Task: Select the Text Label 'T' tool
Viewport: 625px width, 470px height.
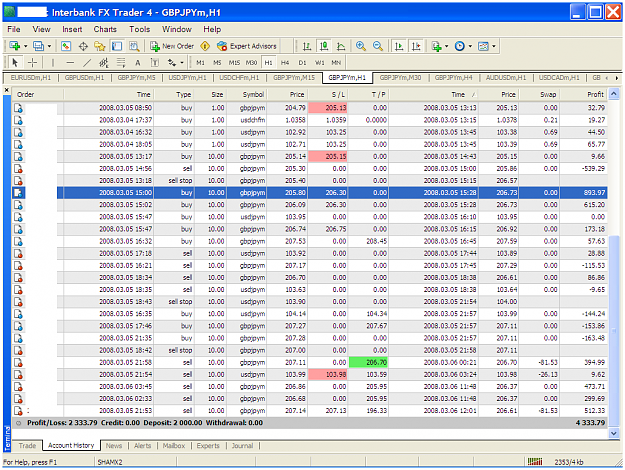Action: point(155,63)
